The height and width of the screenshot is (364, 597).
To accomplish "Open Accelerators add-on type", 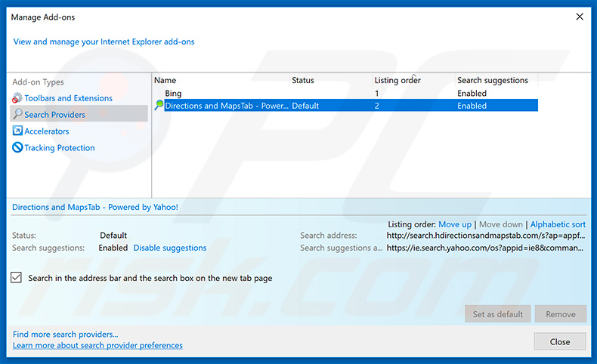I will pos(47,131).
